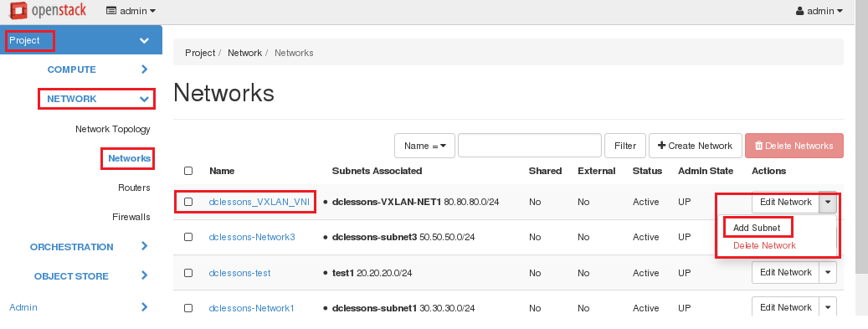This screenshot has width=868, height=329.
Task: Click the Admin panel chevron icon
Action: [145, 307]
